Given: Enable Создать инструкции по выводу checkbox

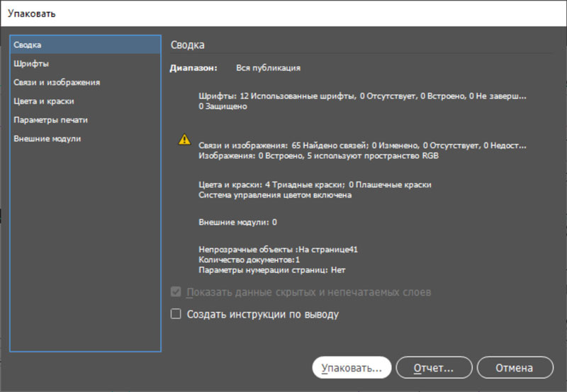Looking at the screenshot, I should coord(176,314).
